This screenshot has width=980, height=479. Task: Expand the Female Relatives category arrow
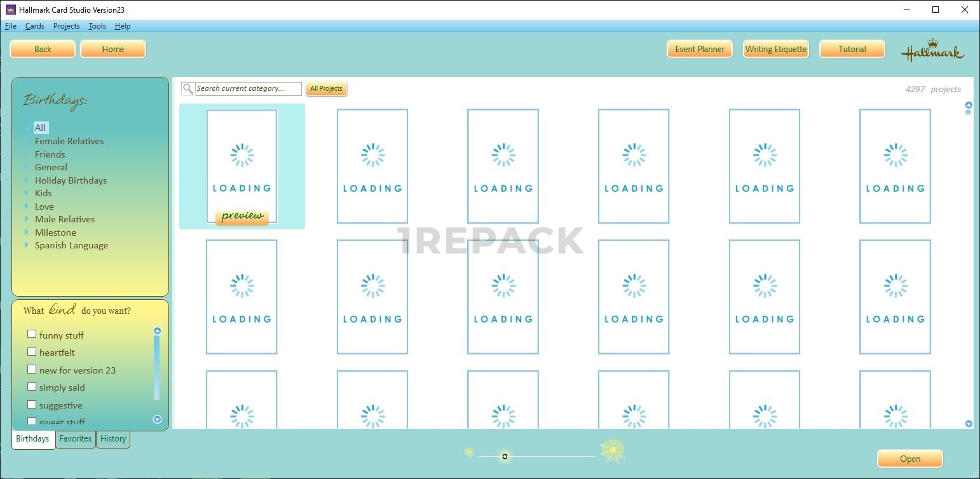pyautogui.click(x=27, y=141)
